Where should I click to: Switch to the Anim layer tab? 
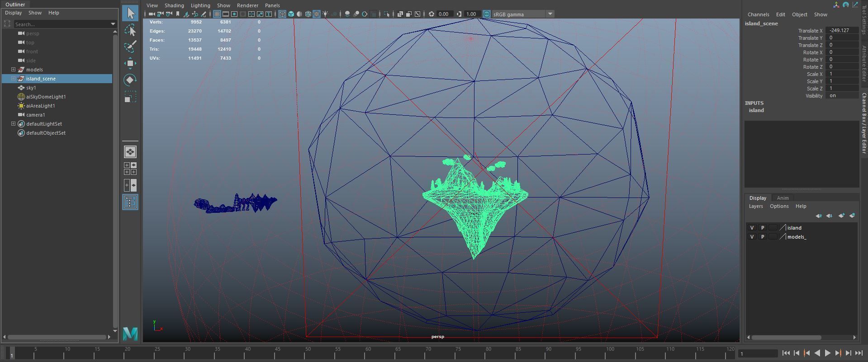[783, 198]
